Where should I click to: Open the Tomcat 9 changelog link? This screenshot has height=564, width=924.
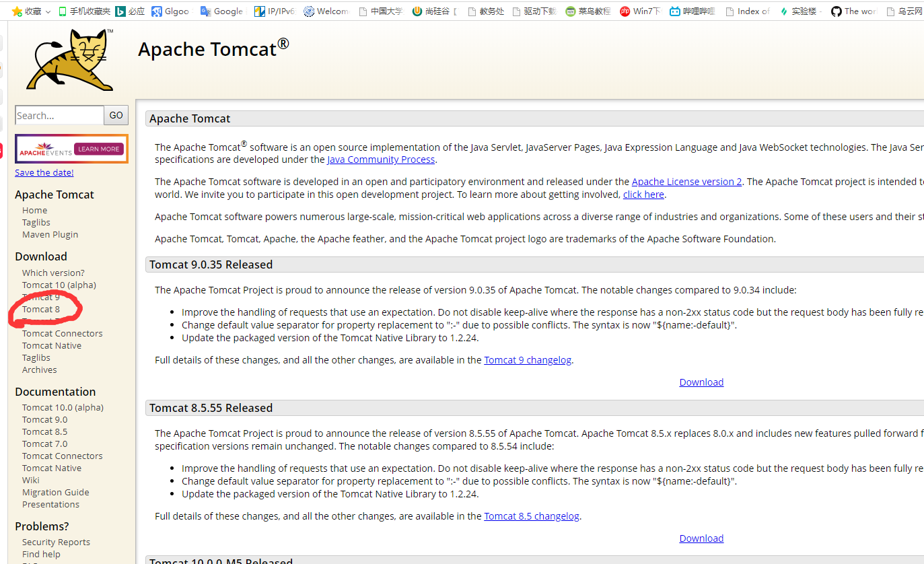(528, 360)
